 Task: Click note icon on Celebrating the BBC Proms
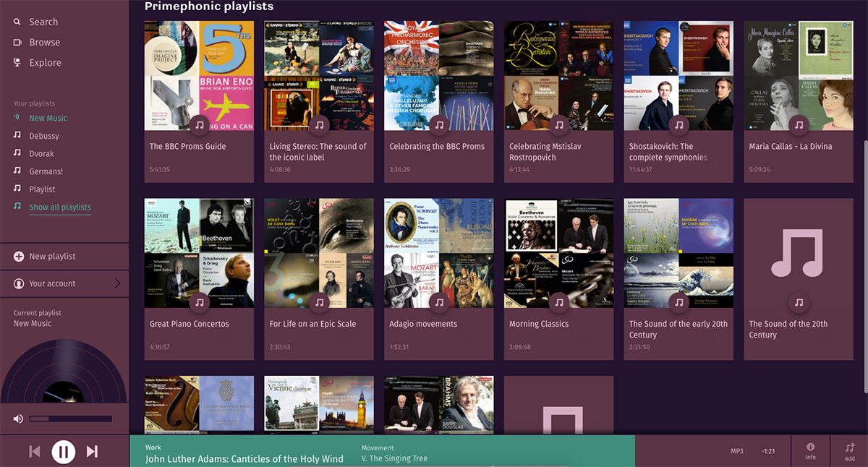coord(439,124)
